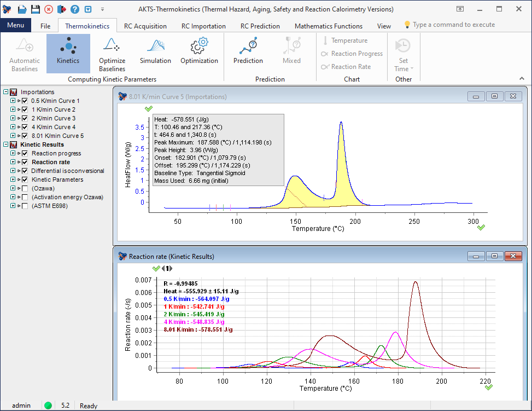Expand the Kinetic Parameters tree item

[x=13, y=180]
